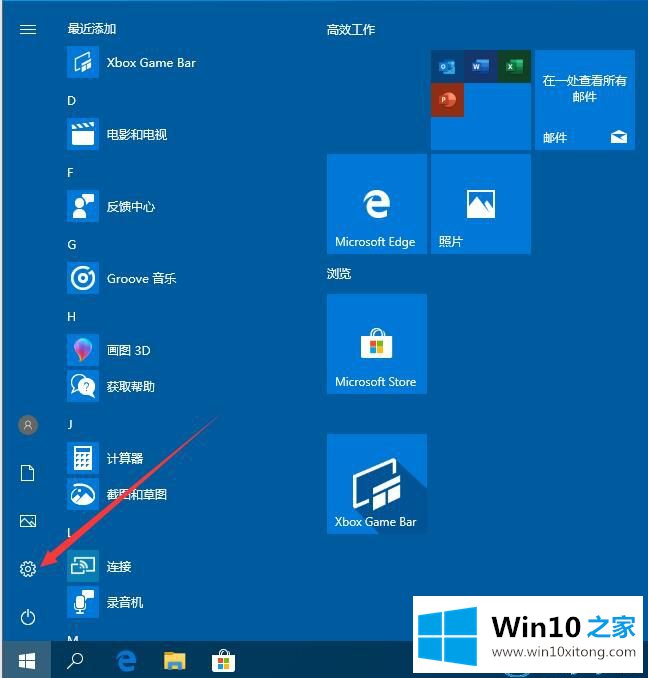Screen dimensions: 648x678
Task: Open Excel from Office tile group
Action: tap(514, 67)
